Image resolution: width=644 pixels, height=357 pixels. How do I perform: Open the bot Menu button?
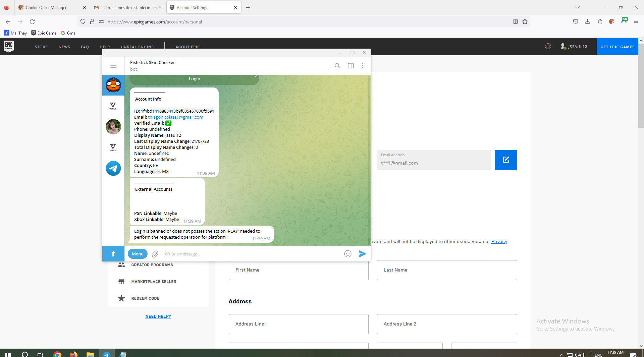[x=138, y=254]
